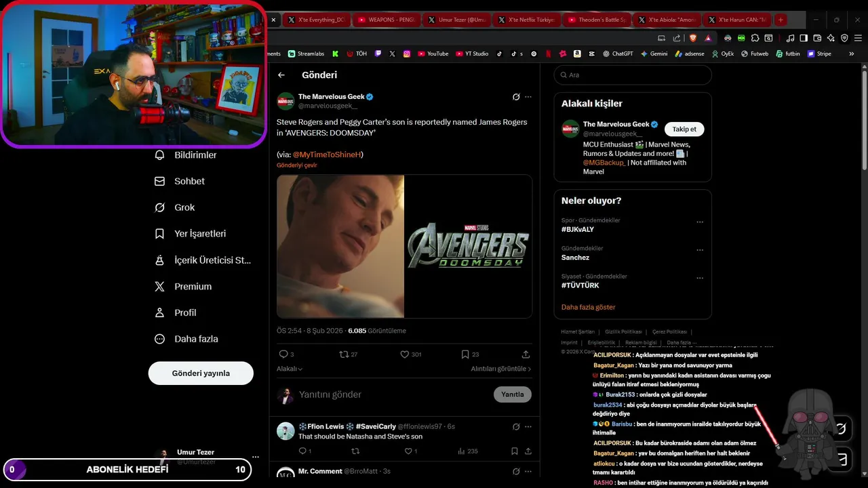Image resolution: width=868 pixels, height=488 pixels.
Task: Expand the bookmarks overflow chevron
Action: pyautogui.click(x=852, y=54)
